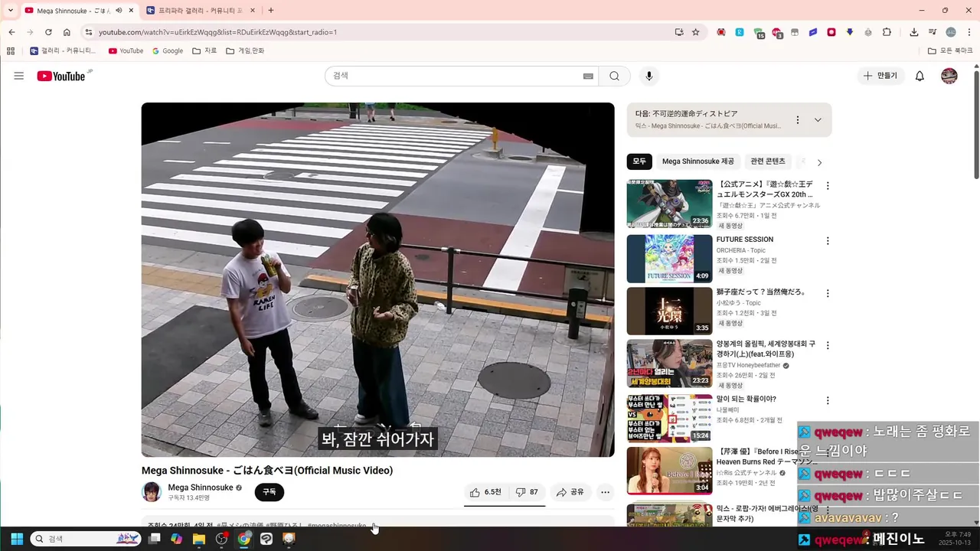980x551 pixels.
Task: Bookmark this page with the star
Action: [x=695, y=32]
